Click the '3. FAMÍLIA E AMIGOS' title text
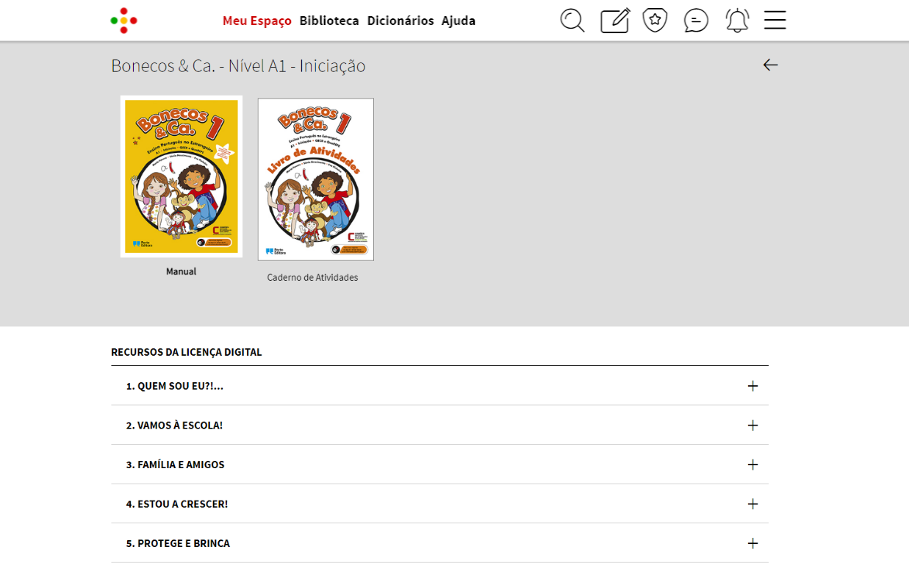909x588 pixels. tap(176, 465)
